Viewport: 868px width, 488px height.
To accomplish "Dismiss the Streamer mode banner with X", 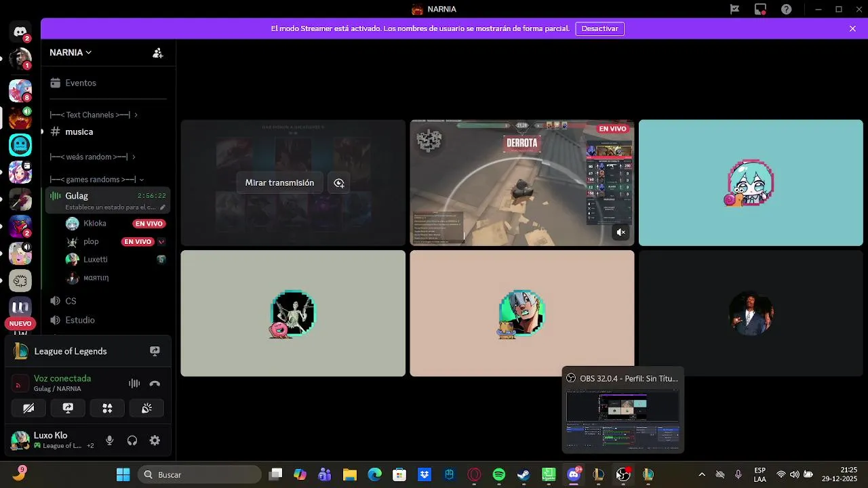I will [x=852, y=29].
